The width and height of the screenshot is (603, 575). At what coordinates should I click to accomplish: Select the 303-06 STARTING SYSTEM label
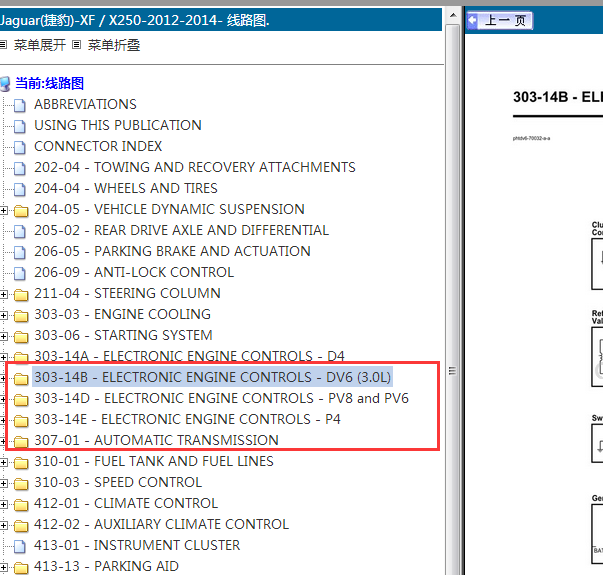[123, 335]
